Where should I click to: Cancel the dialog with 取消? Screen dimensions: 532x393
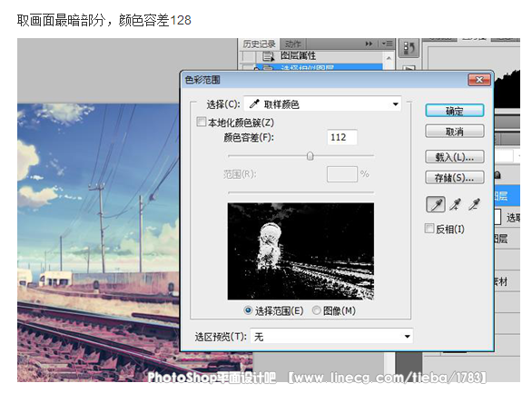[x=455, y=132]
